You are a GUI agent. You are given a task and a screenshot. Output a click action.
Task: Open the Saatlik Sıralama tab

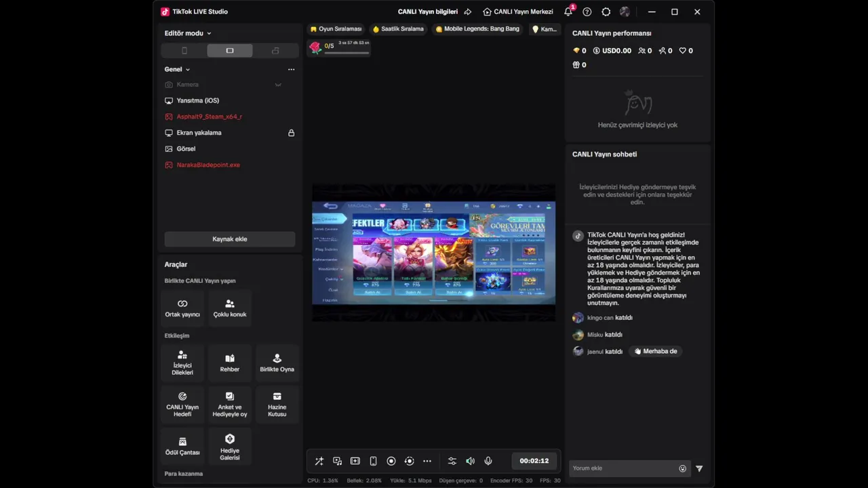398,29
